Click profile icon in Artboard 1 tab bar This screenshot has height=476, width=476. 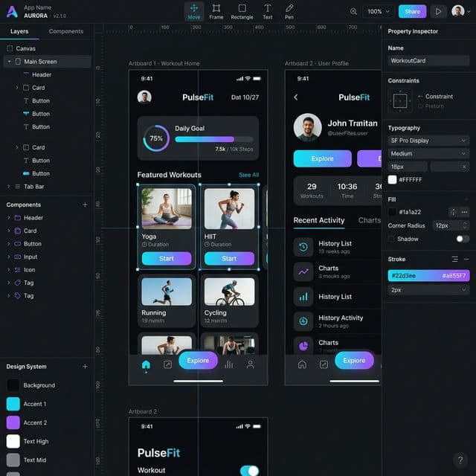coord(250,364)
